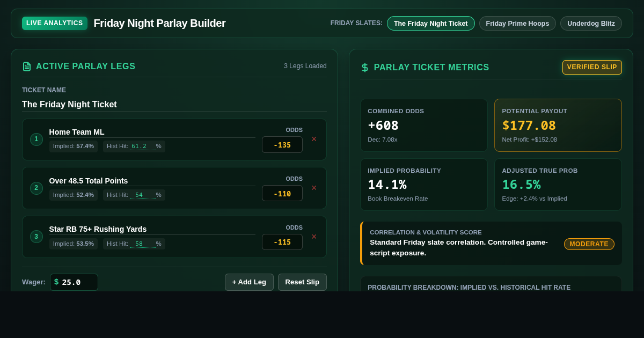Remove the Home Team ML leg

pyautogui.click(x=314, y=139)
